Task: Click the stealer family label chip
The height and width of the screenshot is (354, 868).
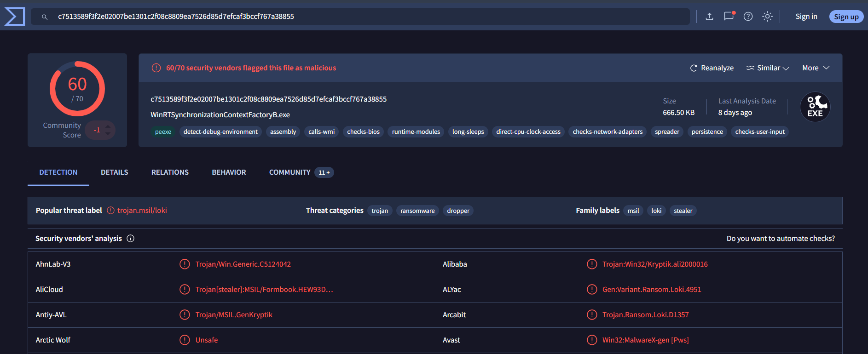Action: pos(683,211)
